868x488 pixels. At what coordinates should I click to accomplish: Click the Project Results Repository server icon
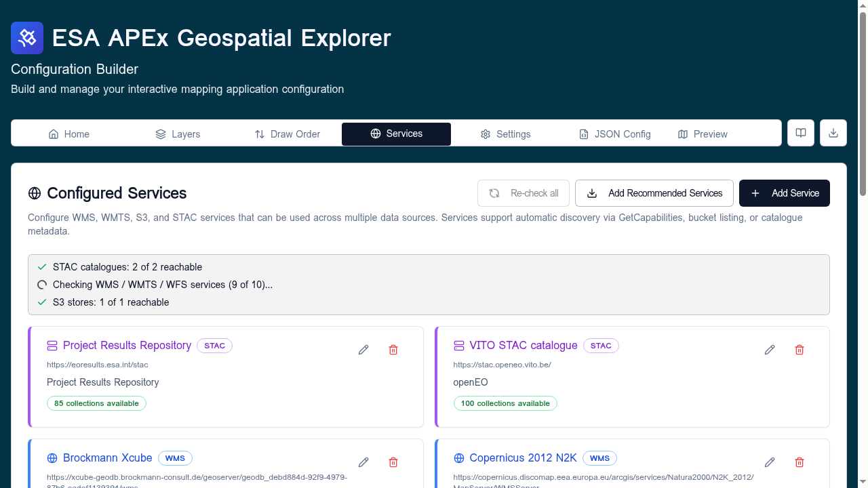pyautogui.click(x=52, y=346)
